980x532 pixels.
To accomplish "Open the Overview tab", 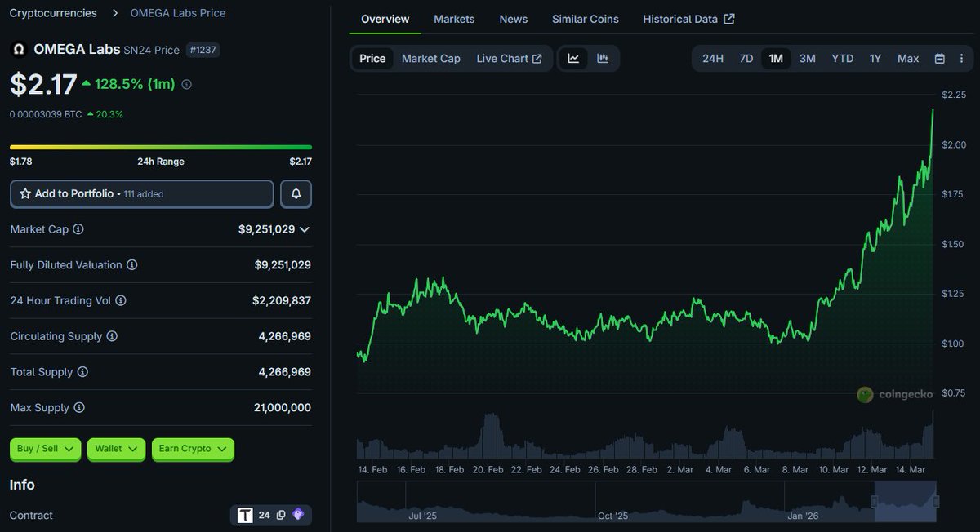I will point(385,19).
